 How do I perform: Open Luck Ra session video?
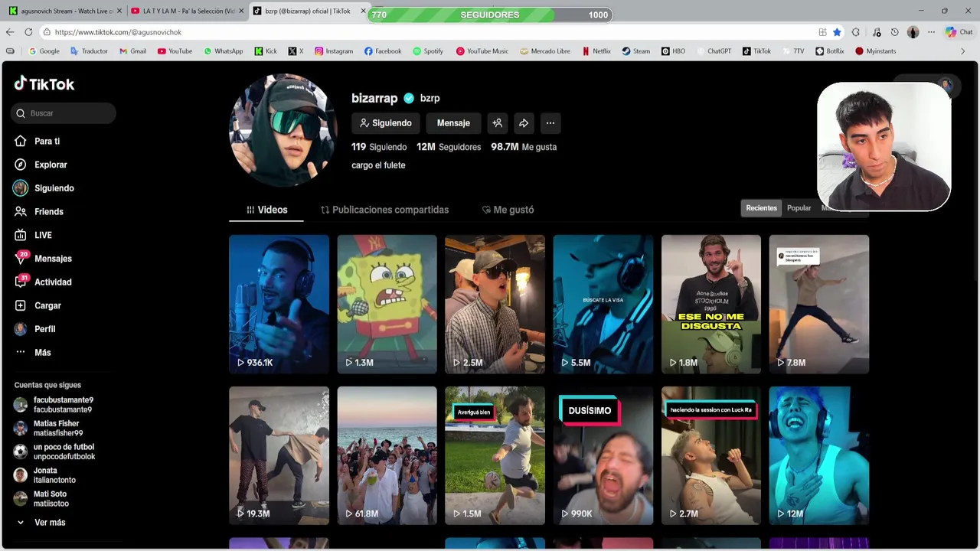coord(711,455)
